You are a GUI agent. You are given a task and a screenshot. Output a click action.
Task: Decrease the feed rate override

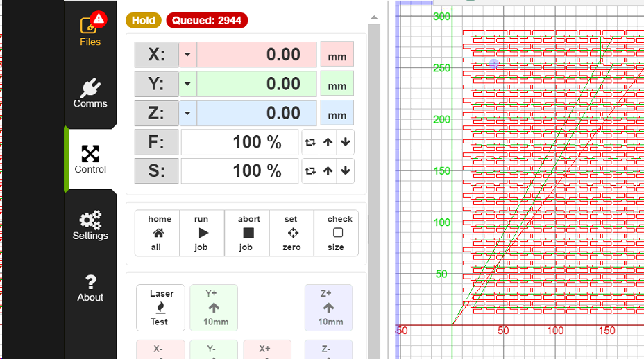[346, 142]
